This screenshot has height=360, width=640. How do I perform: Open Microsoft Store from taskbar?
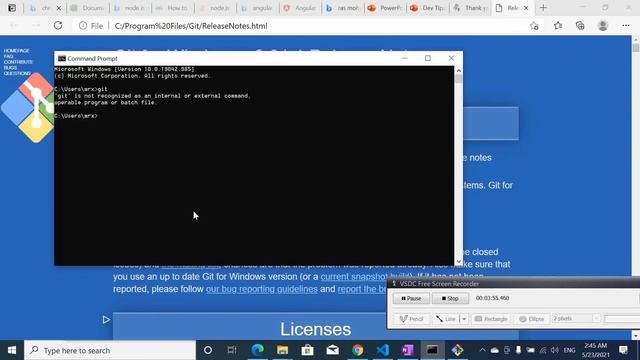(307, 350)
